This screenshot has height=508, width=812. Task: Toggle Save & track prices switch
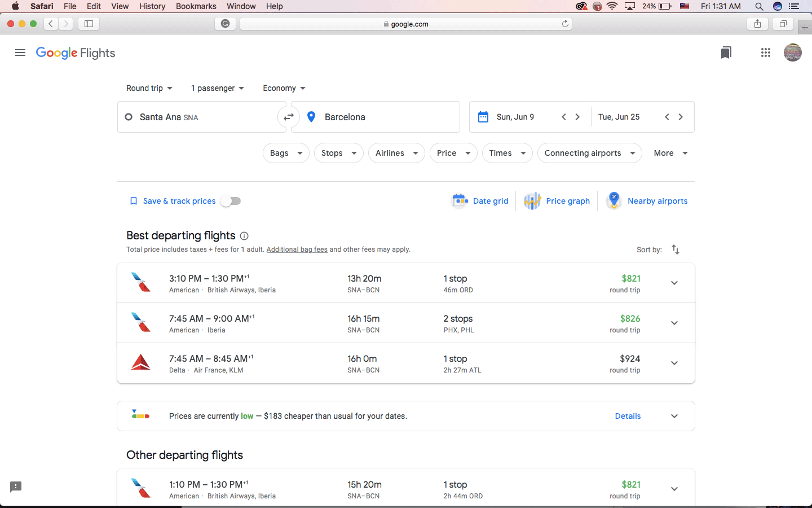(x=231, y=201)
